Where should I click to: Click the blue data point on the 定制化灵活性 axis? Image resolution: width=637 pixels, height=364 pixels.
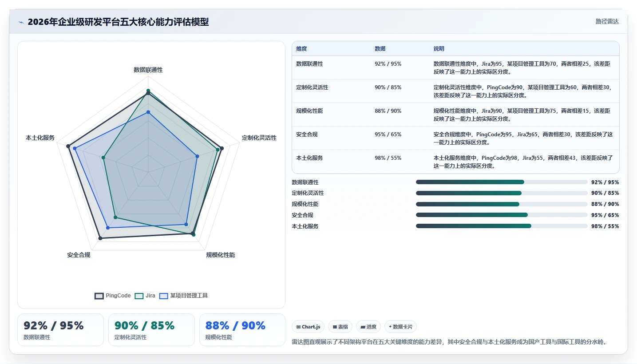coord(197,156)
